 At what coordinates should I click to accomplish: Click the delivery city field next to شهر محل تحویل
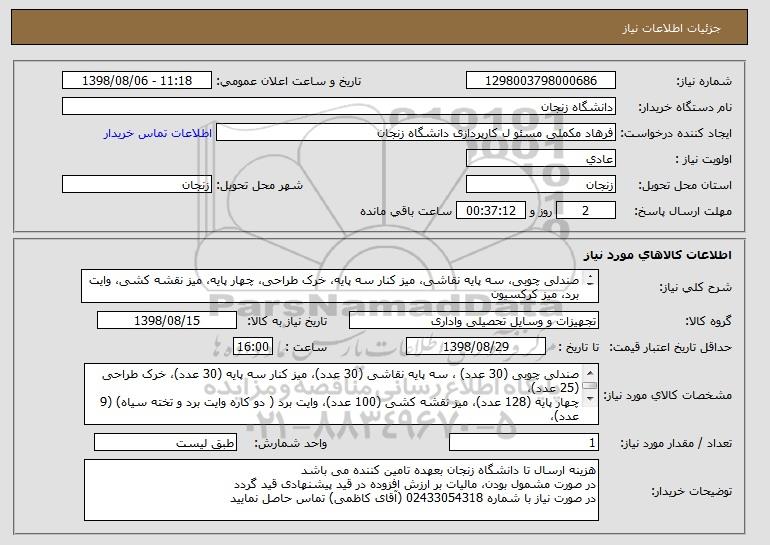(137, 185)
